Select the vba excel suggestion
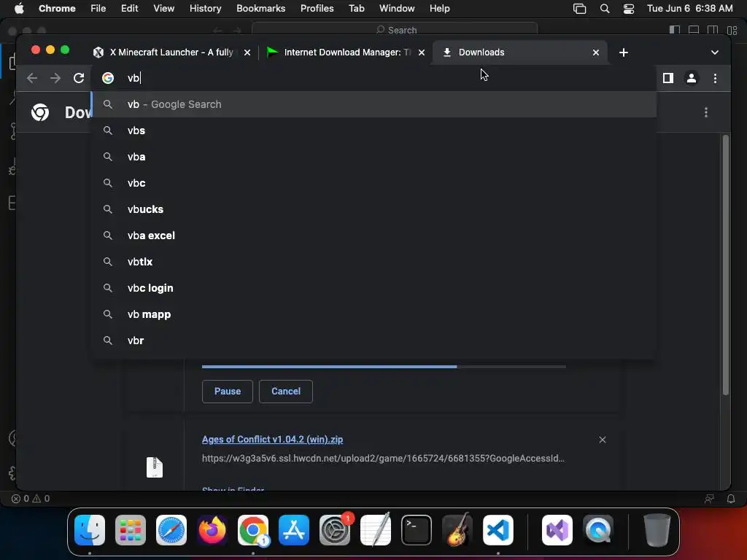The height and width of the screenshot is (560, 747). [x=374, y=236]
